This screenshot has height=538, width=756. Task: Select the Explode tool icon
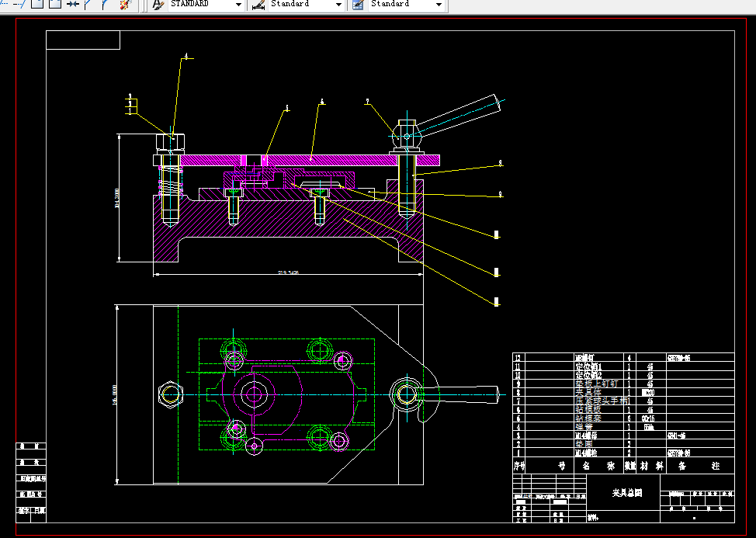(x=126, y=5)
